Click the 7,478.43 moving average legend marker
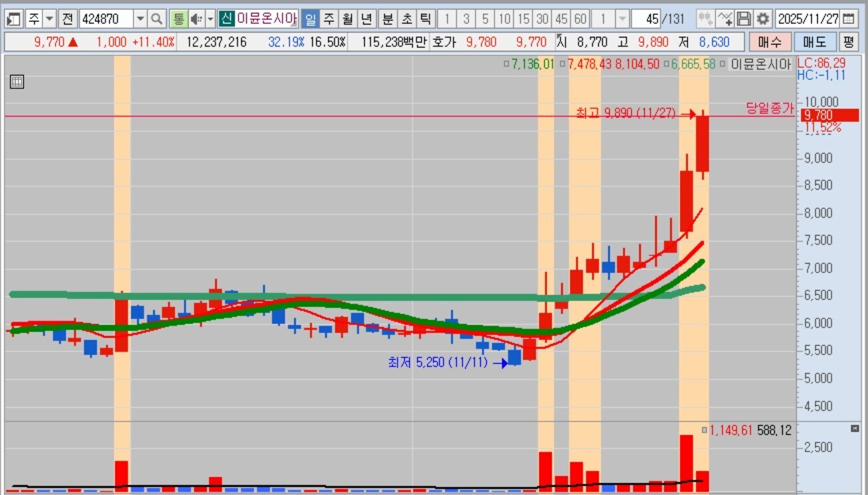Image resolution: width=868 pixels, height=495 pixels. coord(563,64)
